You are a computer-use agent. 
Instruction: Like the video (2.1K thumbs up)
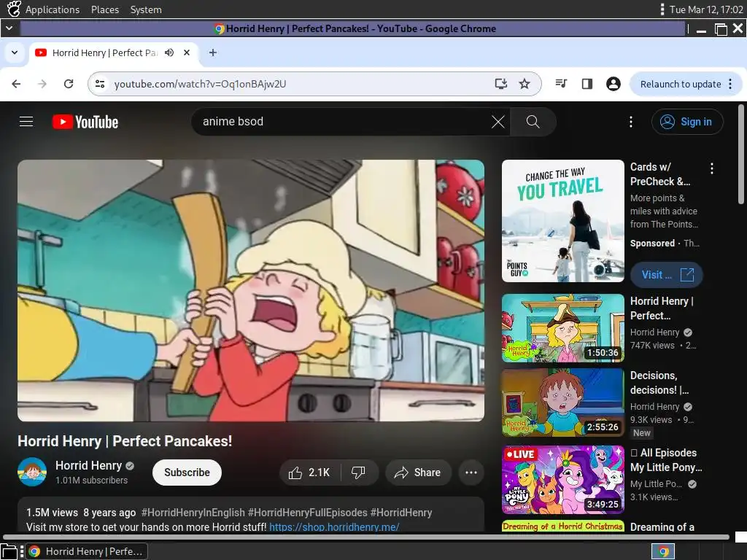coord(309,472)
